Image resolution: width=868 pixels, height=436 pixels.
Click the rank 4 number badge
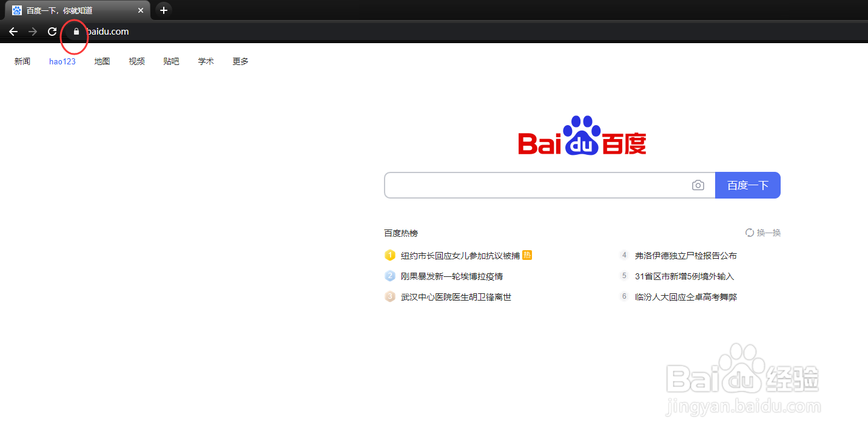[624, 256]
